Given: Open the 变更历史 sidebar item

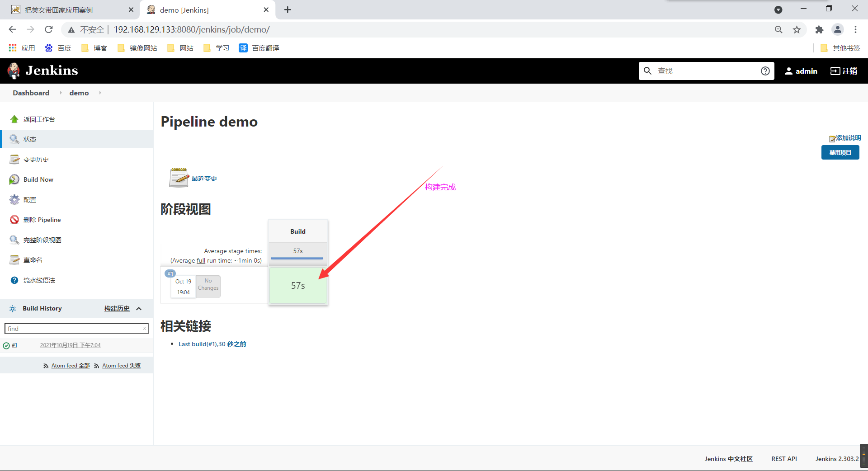Looking at the screenshot, I should tap(36, 160).
